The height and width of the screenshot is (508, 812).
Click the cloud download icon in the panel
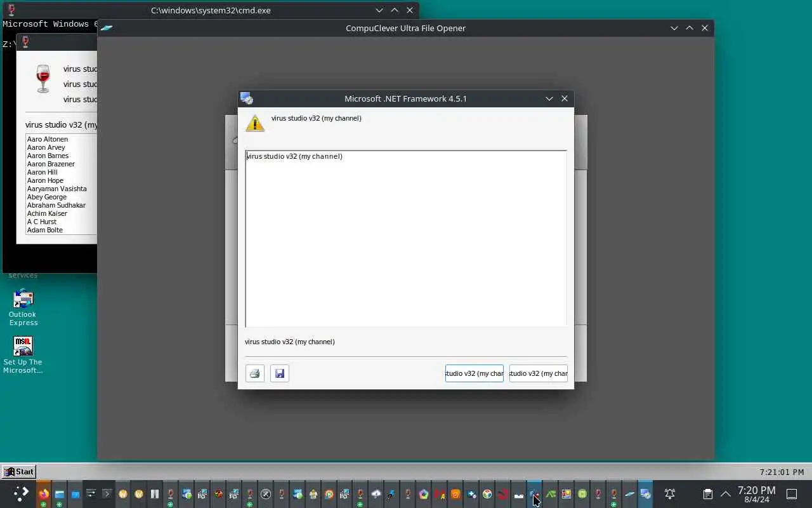pos(376,493)
